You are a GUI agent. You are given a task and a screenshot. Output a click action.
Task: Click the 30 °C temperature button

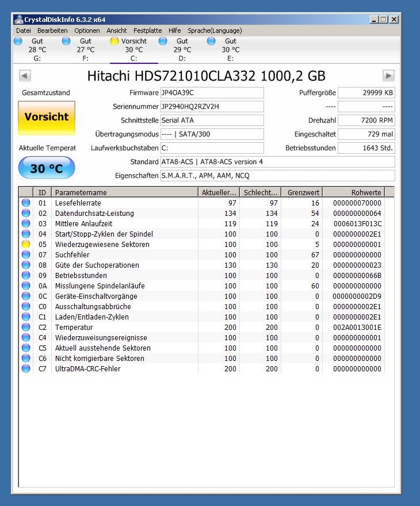[x=47, y=168]
